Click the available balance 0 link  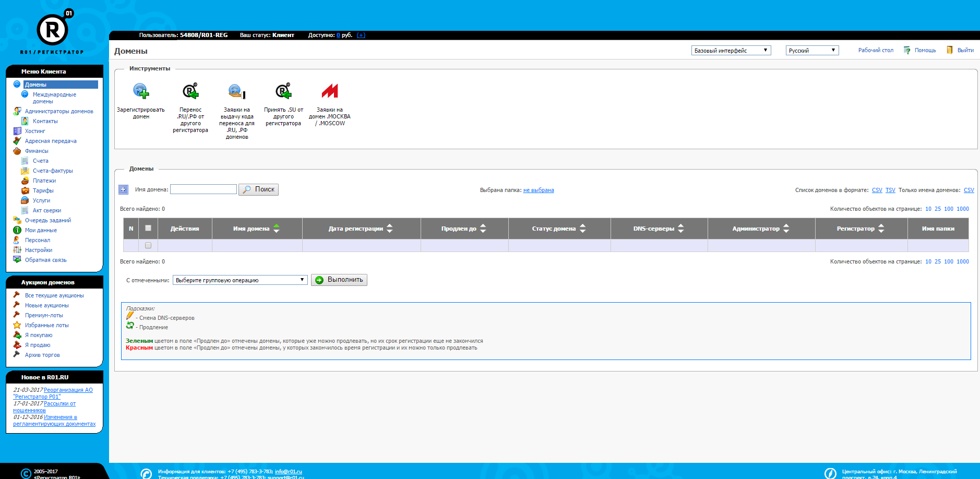point(338,35)
